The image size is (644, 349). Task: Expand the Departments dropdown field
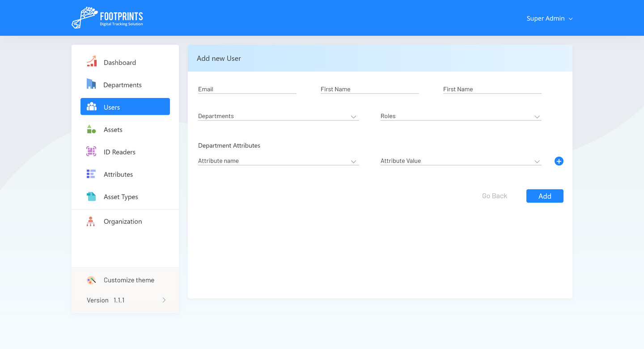[x=279, y=116]
